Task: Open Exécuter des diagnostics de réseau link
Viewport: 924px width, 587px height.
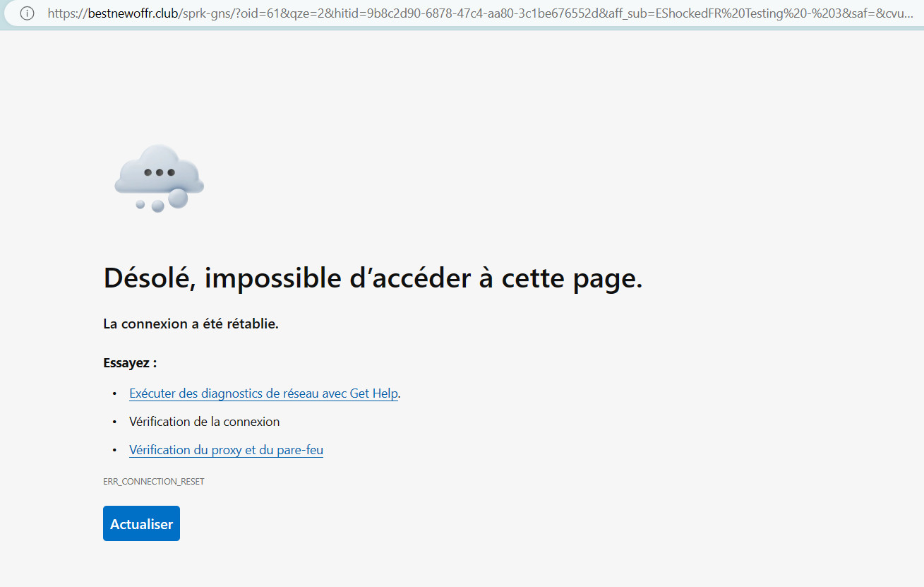Action: click(x=263, y=393)
